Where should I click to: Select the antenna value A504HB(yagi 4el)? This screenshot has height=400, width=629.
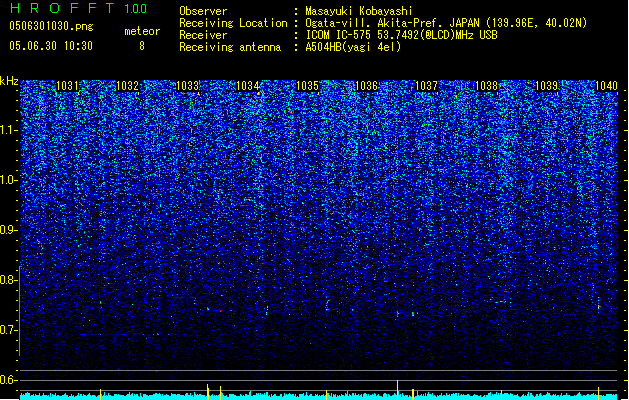[x=353, y=47]
